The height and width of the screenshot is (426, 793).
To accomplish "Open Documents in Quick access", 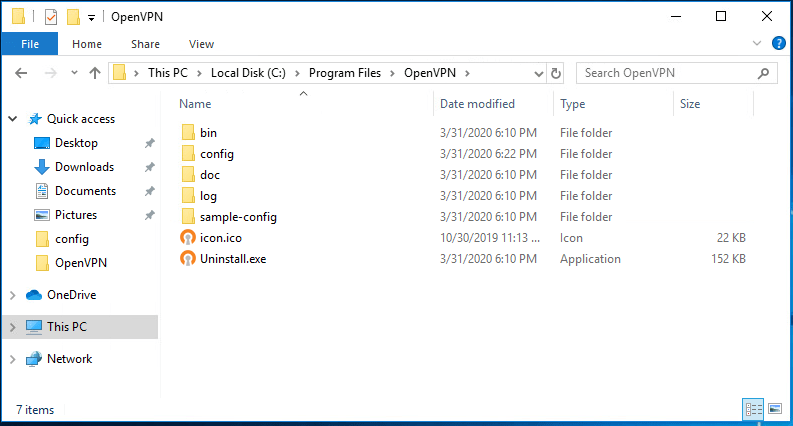I will pos(85,191).
